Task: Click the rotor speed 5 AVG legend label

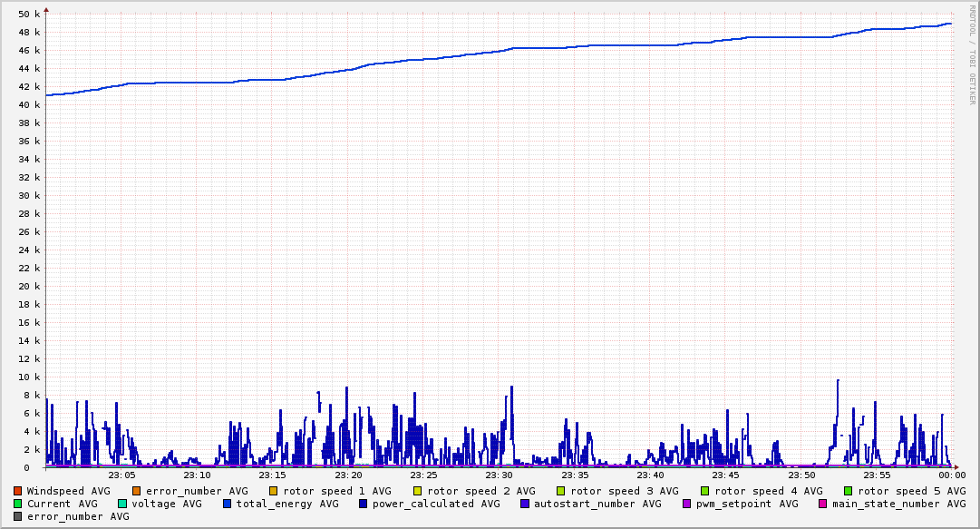Action: [911, 491]
